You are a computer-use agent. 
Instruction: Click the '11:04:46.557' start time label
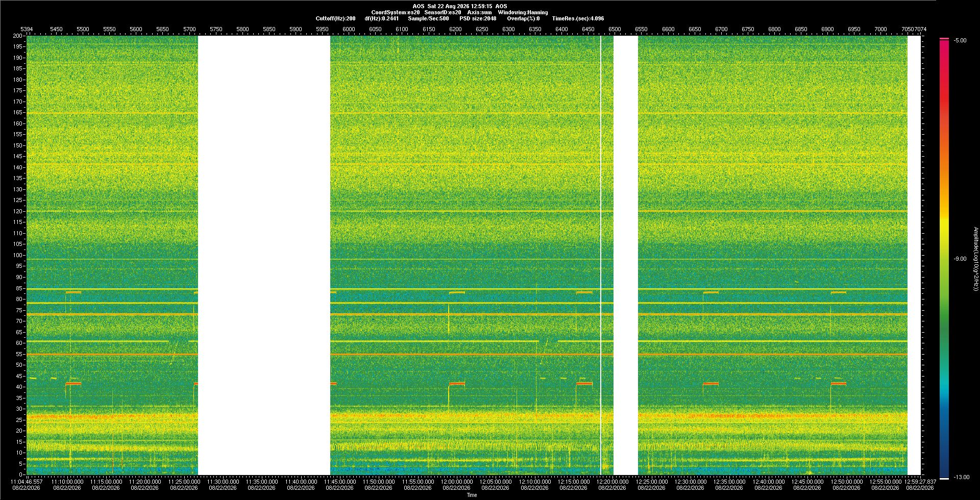tap(27, 482)
